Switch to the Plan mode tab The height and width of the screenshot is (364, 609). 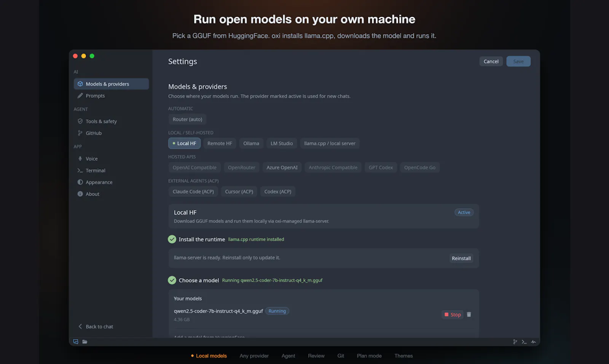(369, 356)
